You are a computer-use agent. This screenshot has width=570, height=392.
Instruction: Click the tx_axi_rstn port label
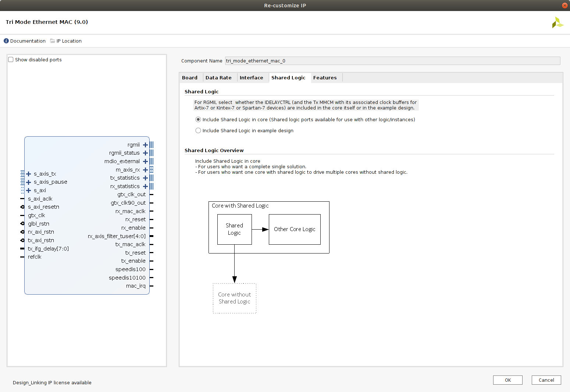coord(41,240)
